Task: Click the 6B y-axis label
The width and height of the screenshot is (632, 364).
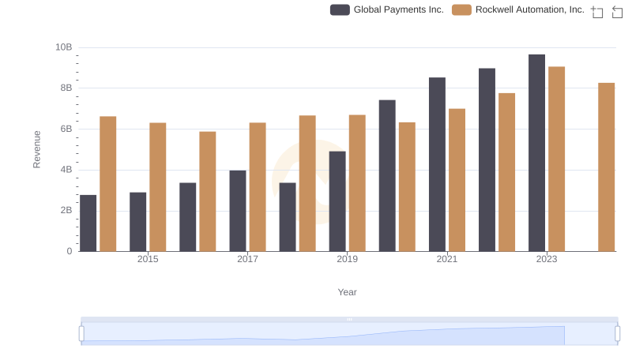Action: pyautogui.click(x=66, y=129)
